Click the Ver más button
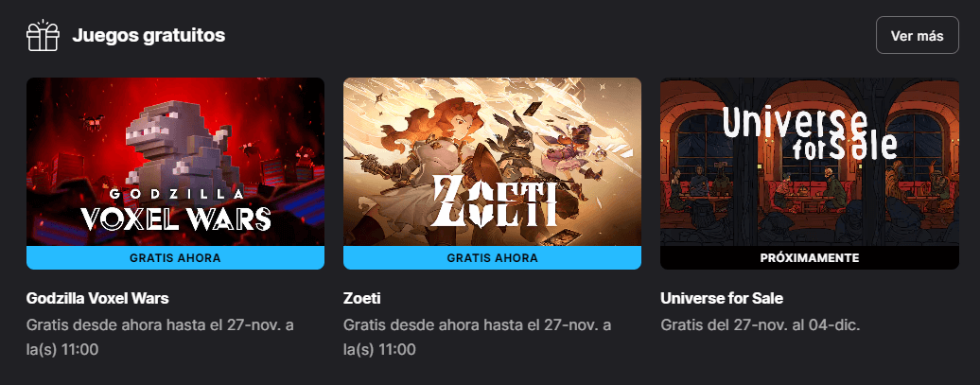Screen dimensions: 980x385 click(x=917, y=35)
